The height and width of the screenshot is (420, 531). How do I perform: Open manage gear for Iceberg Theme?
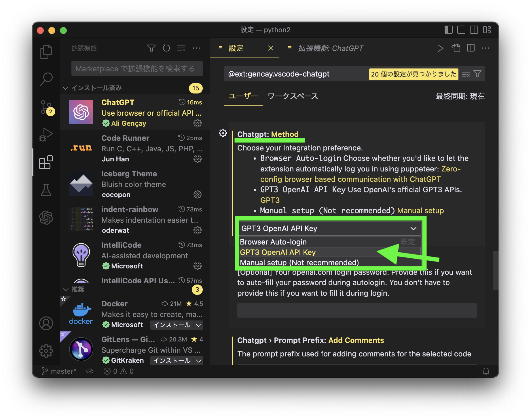click(x=197, y=195)
